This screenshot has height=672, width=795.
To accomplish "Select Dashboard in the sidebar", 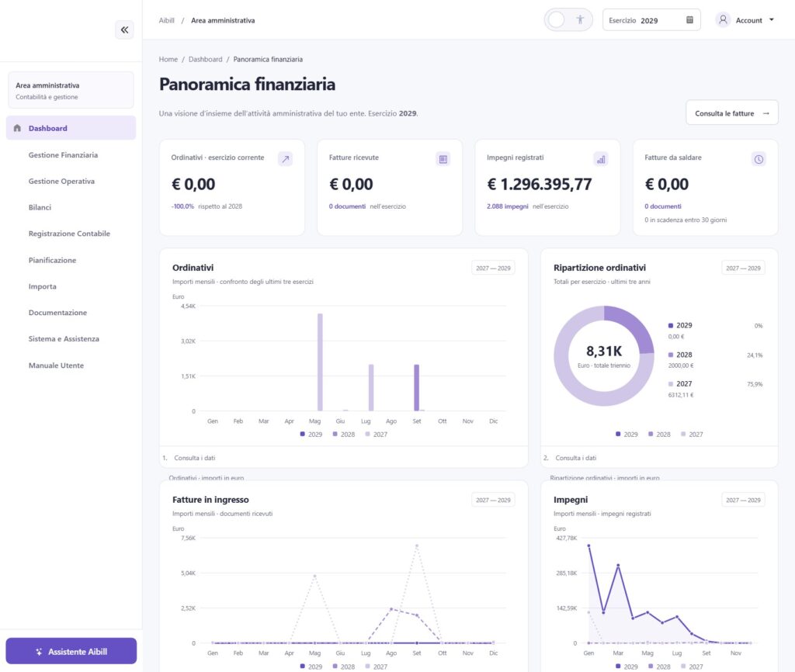I will click(x=71, y=128).
